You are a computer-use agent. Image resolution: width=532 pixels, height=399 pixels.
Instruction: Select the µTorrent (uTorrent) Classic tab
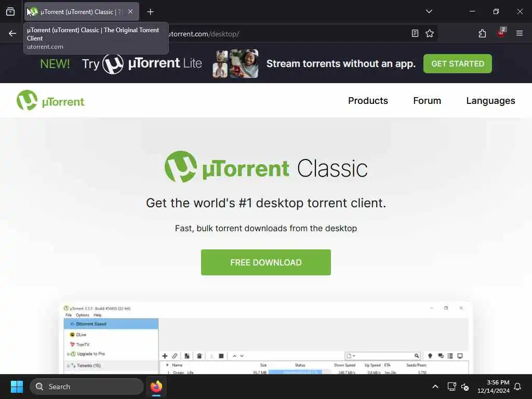(82, 12)
